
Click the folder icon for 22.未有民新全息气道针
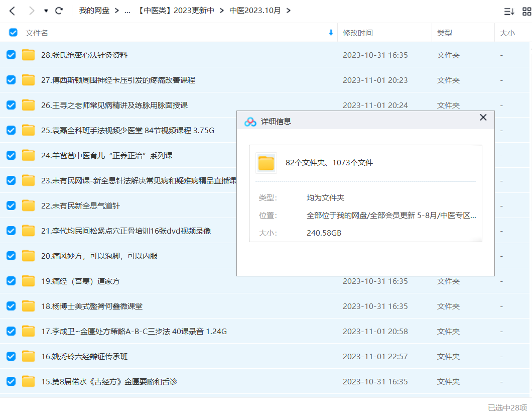(x=29, y=206)
